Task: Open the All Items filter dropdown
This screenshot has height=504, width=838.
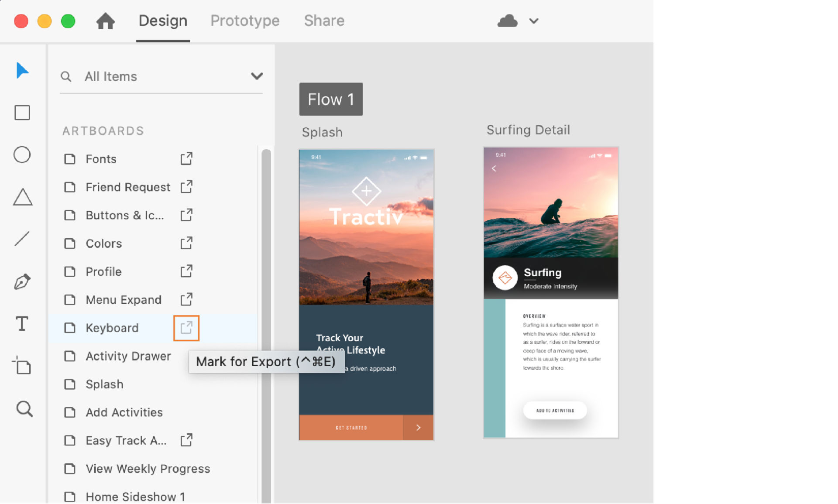Action: point(257,76)
